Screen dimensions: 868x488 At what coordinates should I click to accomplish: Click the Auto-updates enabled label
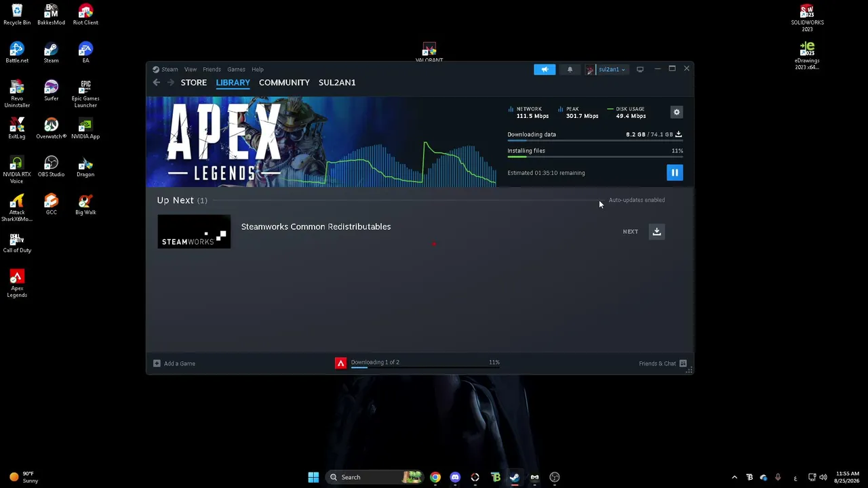coord(637,200)
